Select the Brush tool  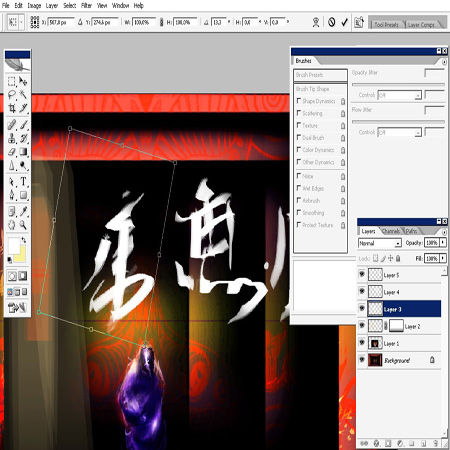(x=23, y=125)
